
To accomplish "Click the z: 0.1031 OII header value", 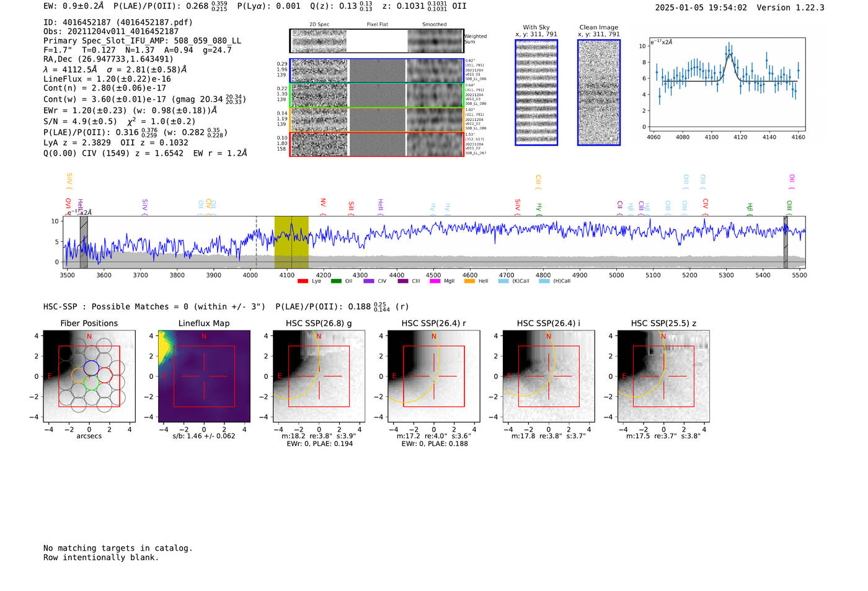I will (425, 6).
